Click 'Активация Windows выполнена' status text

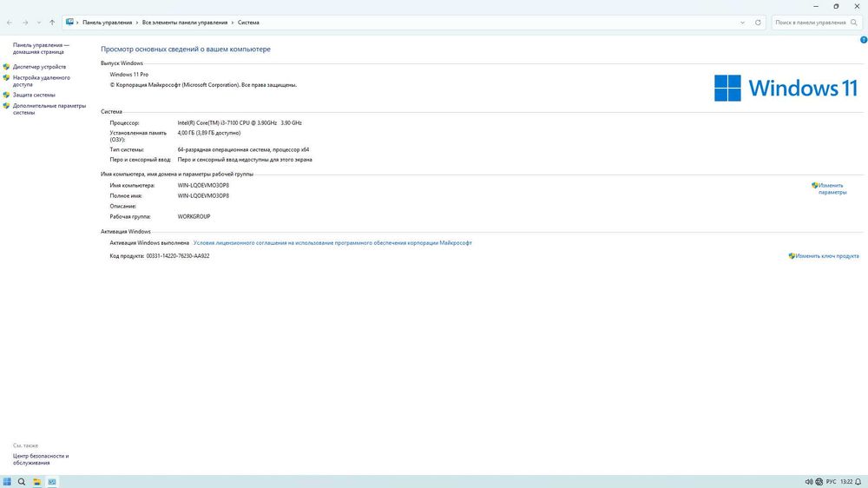click(x=149, y=242)
